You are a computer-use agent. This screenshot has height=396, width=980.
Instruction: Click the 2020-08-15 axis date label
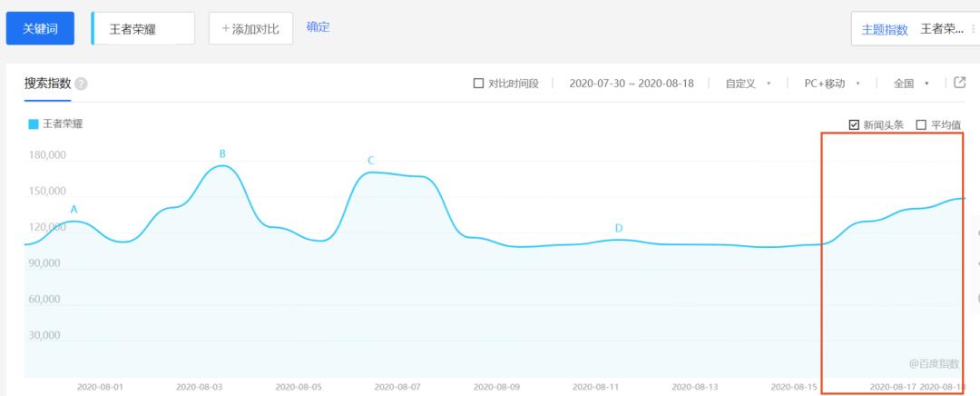(x=794, y=387)
